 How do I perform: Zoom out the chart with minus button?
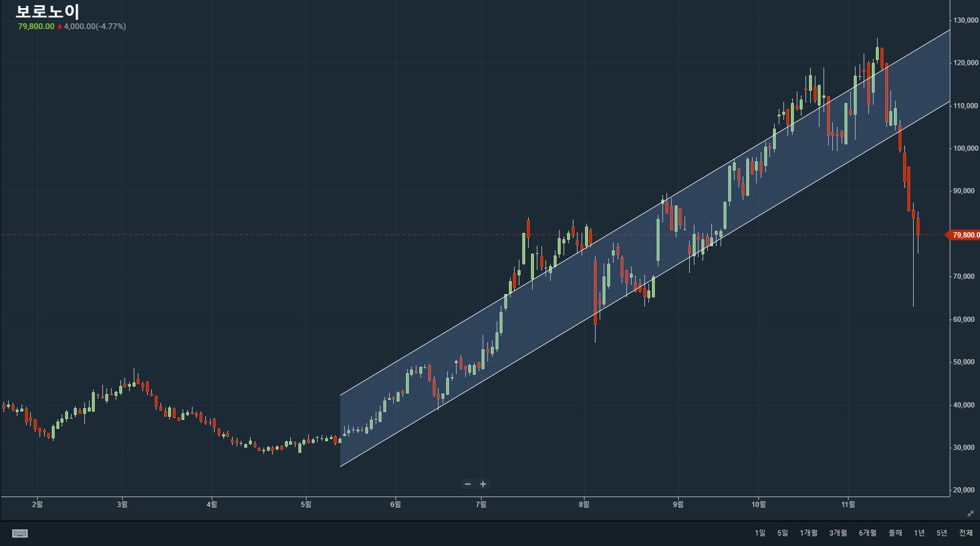tap(468, 484)
